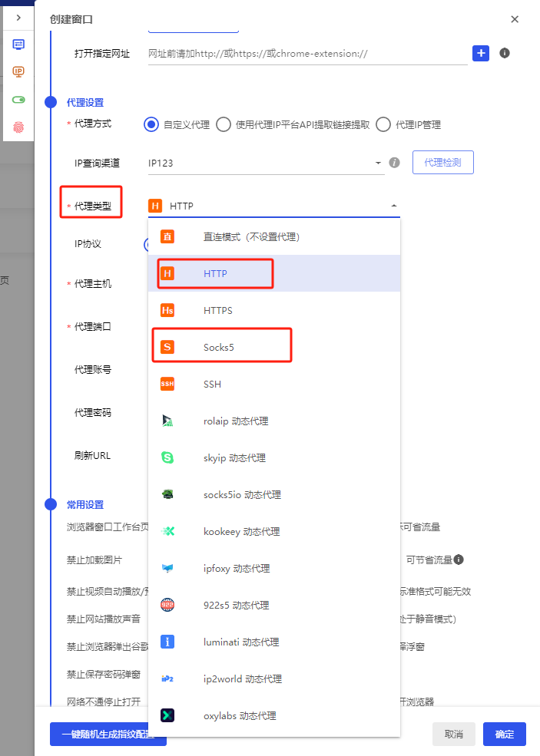Expand the sidebar with the chevron arrow
540x756 pixels.
tap(18, 18)
